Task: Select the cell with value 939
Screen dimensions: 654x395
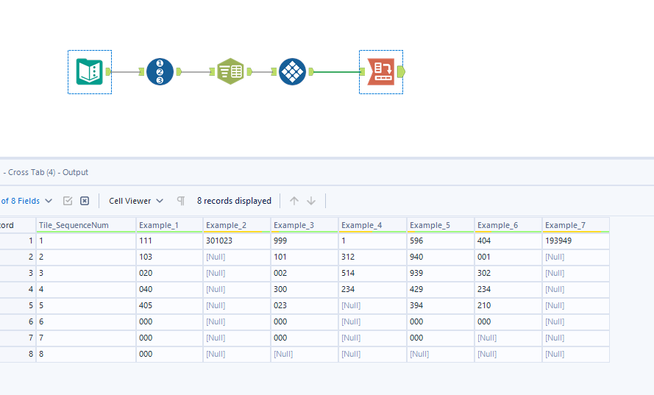Action: [x=440, y=273]
